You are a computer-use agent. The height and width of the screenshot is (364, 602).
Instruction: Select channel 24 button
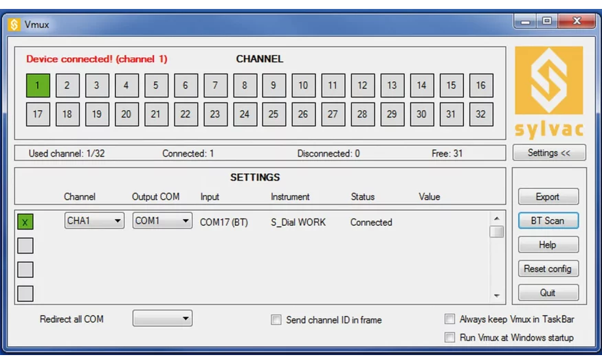[245, 114]
